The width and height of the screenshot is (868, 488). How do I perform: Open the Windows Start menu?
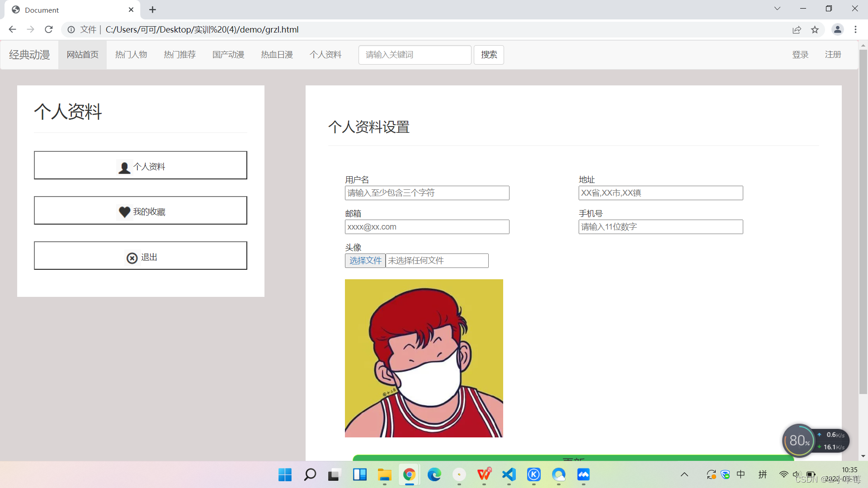[285, 474]
